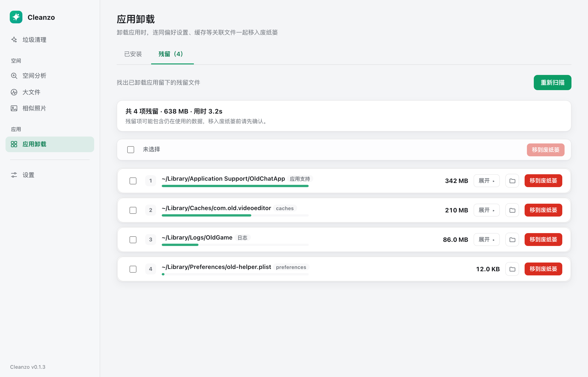Select the 大文件 sidebar item
Image resolution: width=588 pixels, height=377 pixels.
[x=50, y=92]
